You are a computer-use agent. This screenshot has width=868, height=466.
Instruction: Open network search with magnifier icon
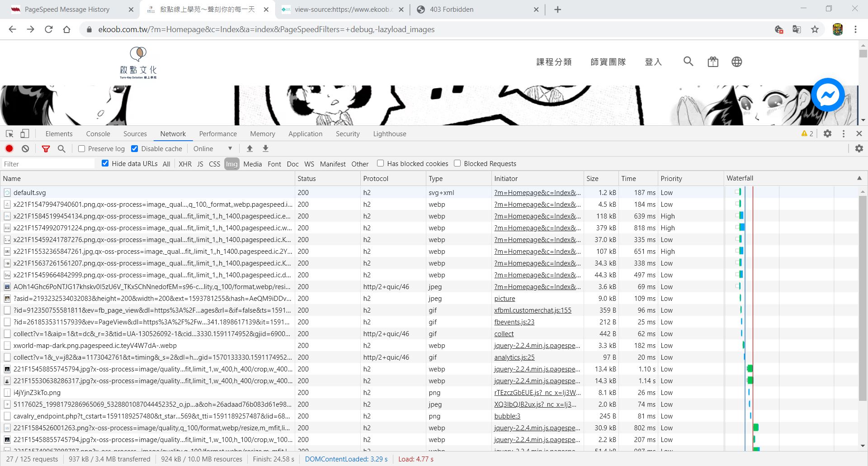(61, 148)
